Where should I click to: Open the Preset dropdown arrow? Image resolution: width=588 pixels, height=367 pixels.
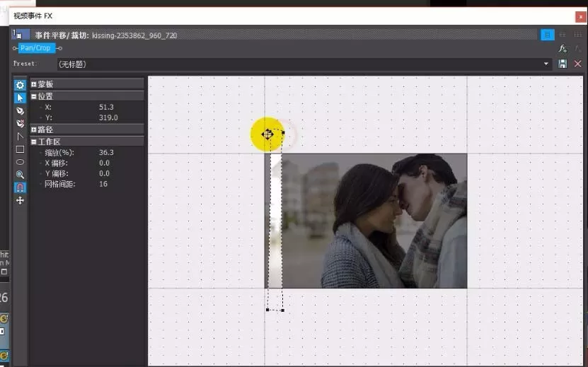click(546, 64)
